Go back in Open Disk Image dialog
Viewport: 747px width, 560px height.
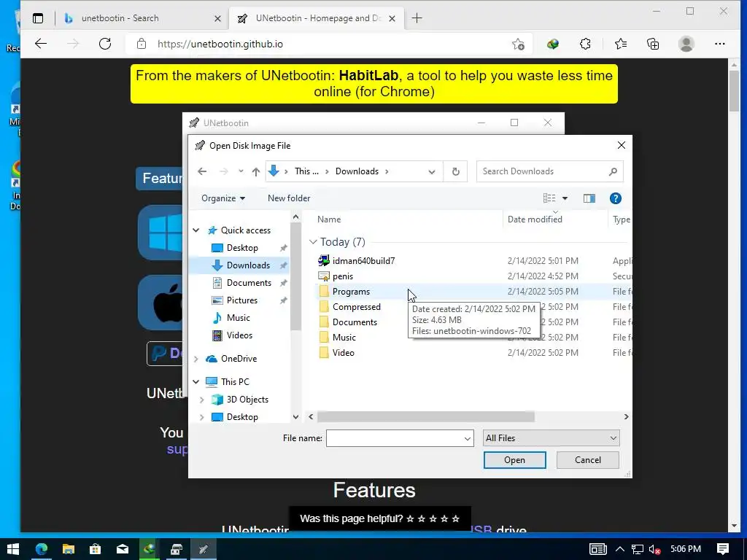coord(202,171)
